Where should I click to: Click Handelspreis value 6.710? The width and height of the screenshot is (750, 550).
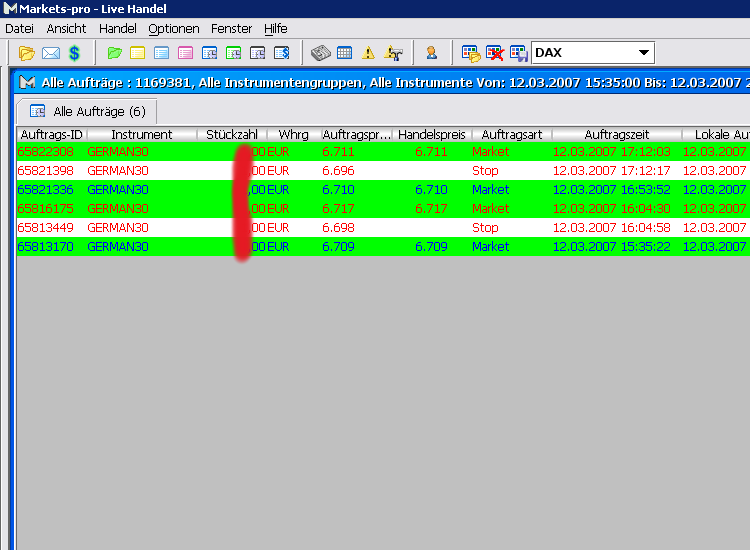pyautogui.click(x=431, y=190)
